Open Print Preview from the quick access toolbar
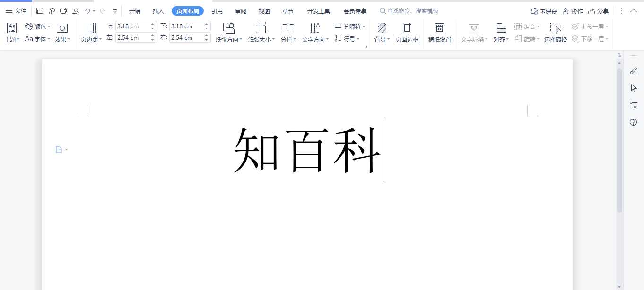 76,10
